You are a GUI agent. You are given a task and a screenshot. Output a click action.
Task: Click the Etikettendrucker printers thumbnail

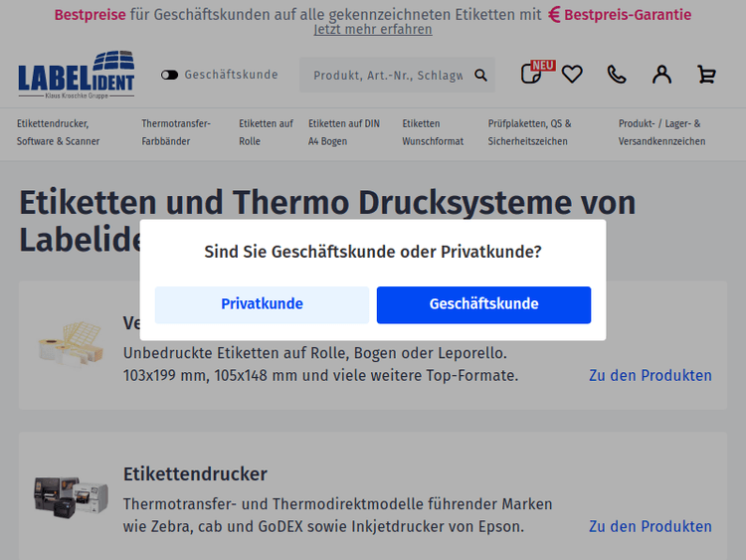(71, 495)
